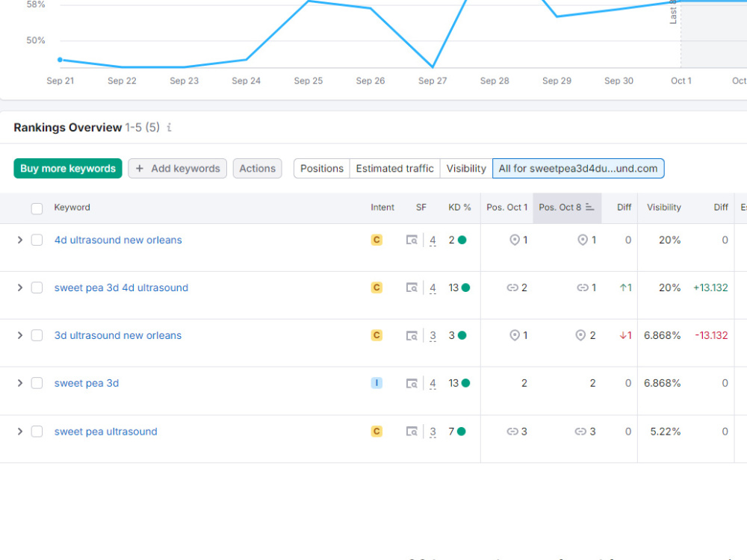Click Oct 1 link icon for sweet pea 3d 4d ultrasound
747x560 pixels.
[512, 287]
